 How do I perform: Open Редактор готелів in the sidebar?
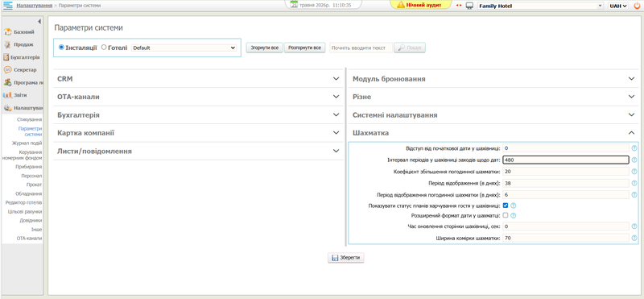coord(24,203)
